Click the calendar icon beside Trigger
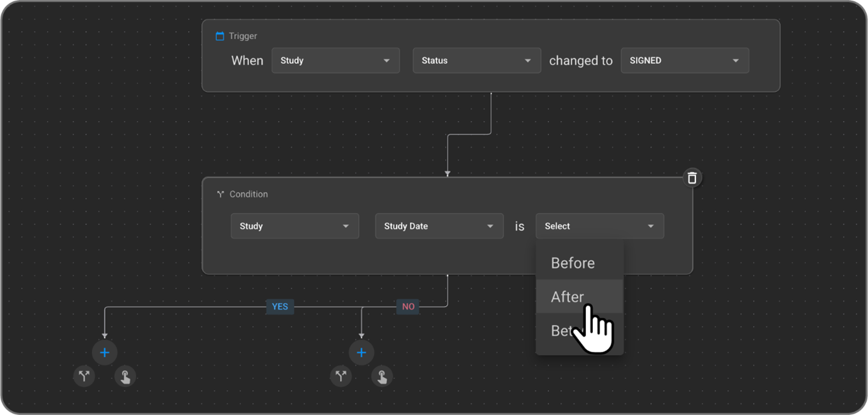The height and width of the screenshot is (415, 868). point(220,36)
